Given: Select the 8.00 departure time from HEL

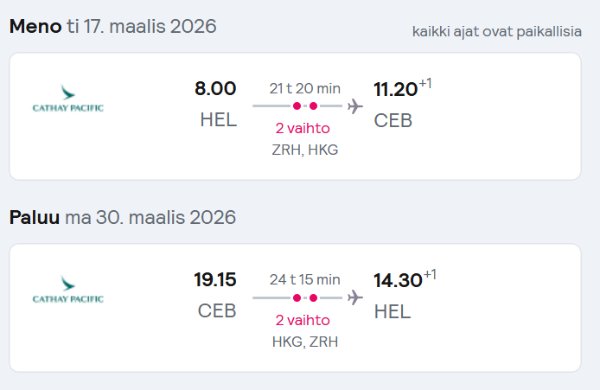Looking at the screenshot, I should [x=215, y=88].
